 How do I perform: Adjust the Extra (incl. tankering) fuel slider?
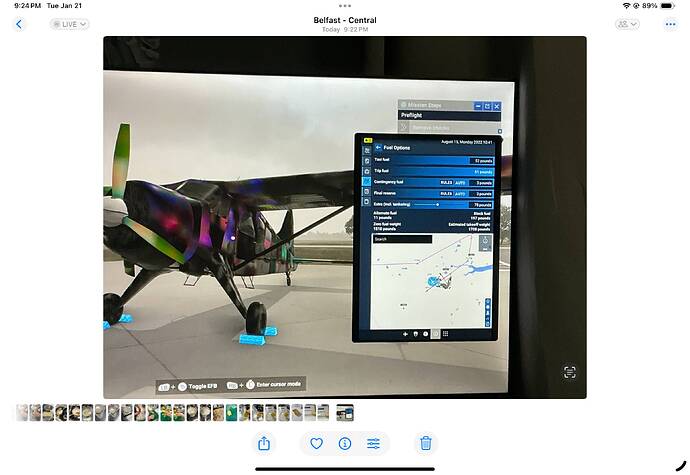(438, 204)
